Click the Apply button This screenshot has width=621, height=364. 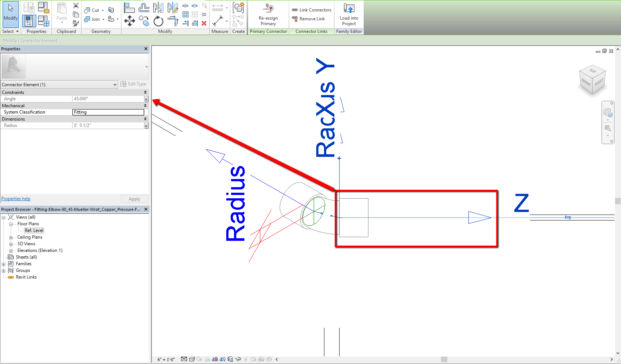coord(134,199)
